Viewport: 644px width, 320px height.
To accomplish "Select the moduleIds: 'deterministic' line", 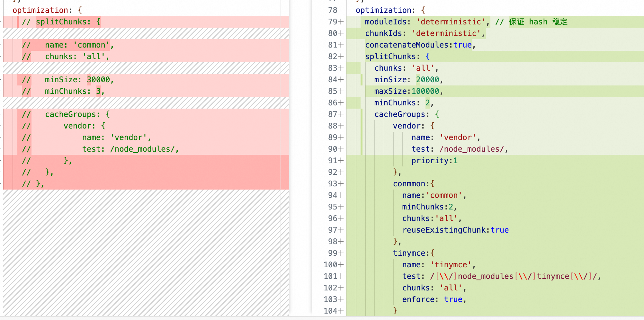I will [x=427, y=22].
